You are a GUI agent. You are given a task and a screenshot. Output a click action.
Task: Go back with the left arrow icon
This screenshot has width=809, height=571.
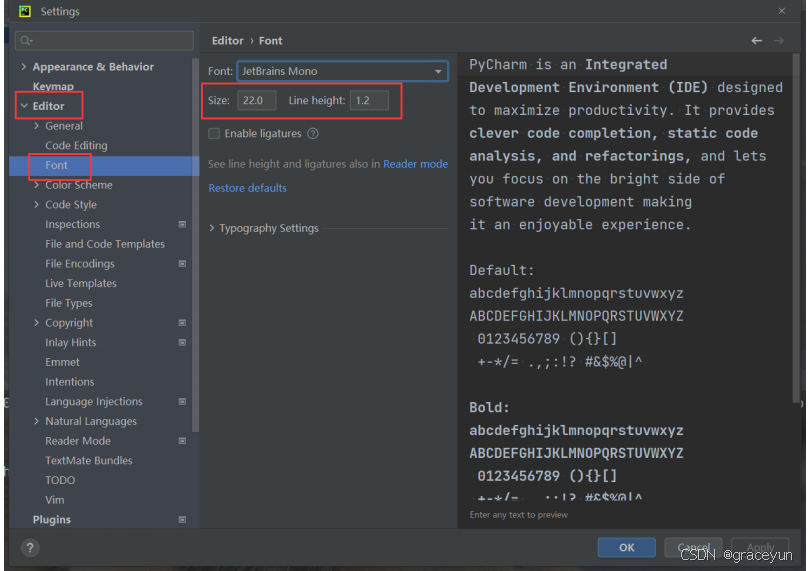pos(756,41)
